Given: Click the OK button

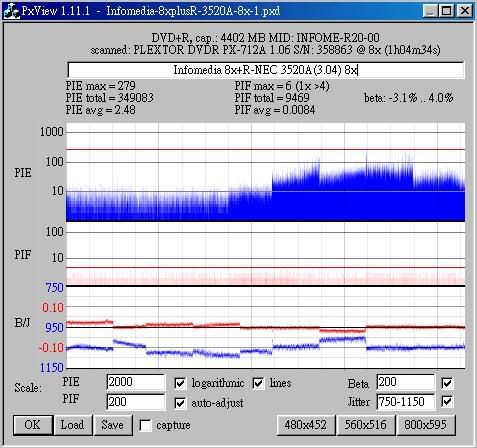Looking at the screenshot, I should point(33,425).
